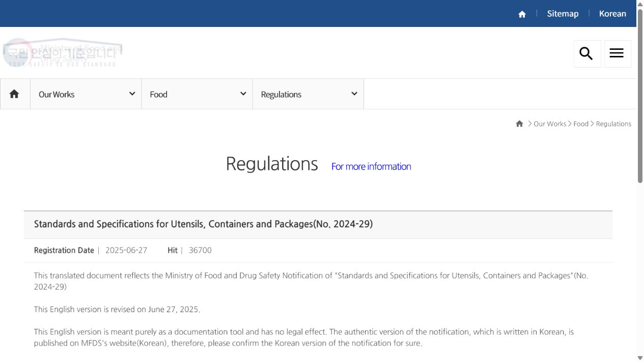Open the search magnifier button

coord(587,53)
